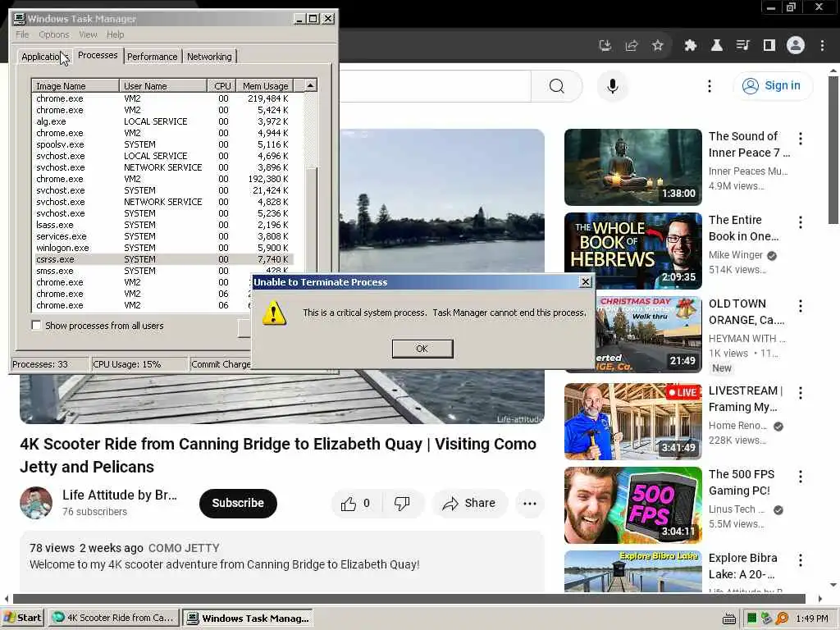
Task: Open the Options menu in Task Manager
Action: click(53, 34)
